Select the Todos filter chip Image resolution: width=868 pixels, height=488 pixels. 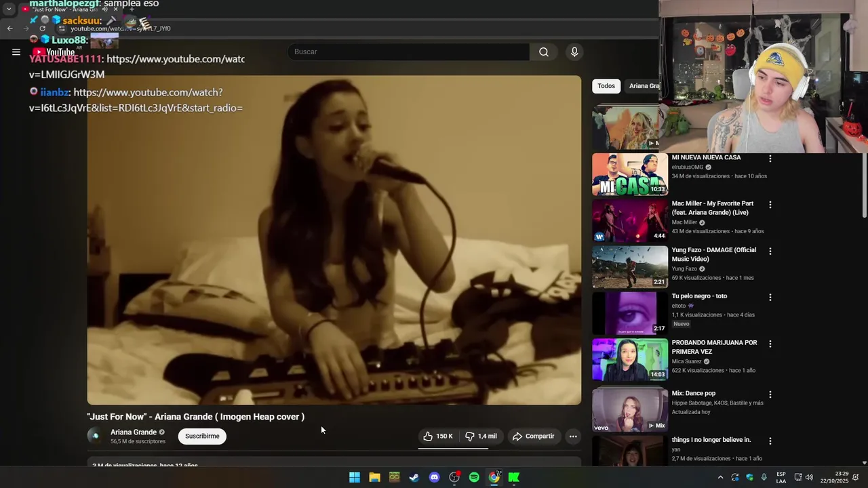click(x=606, y=86)
